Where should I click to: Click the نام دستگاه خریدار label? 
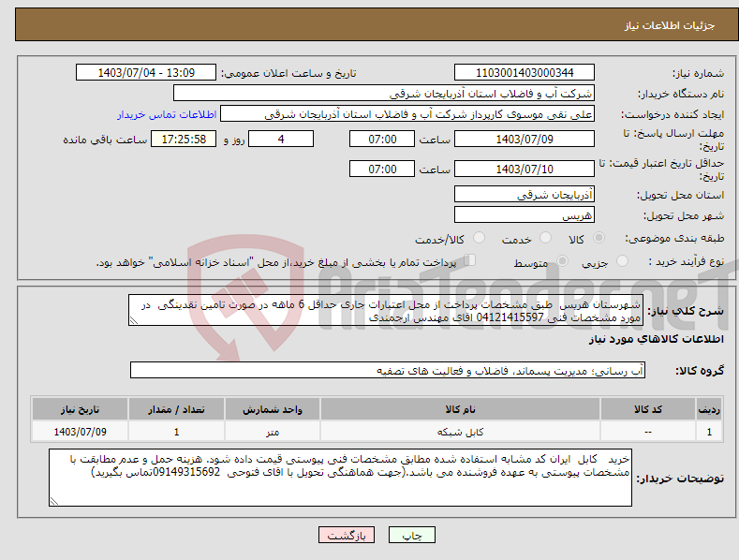pos(681,95)
